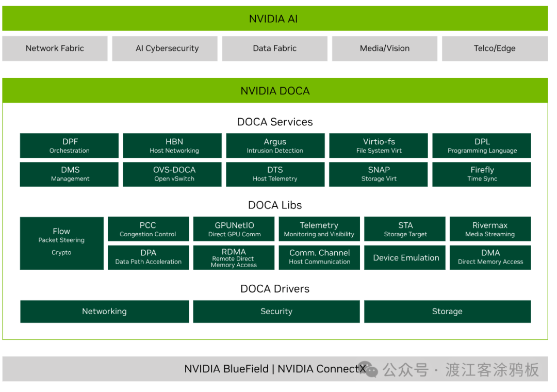The height and width of the screenshot is (392, 557).
Task: Select the DMA Direct Memory Access tile
Action: 490,257
